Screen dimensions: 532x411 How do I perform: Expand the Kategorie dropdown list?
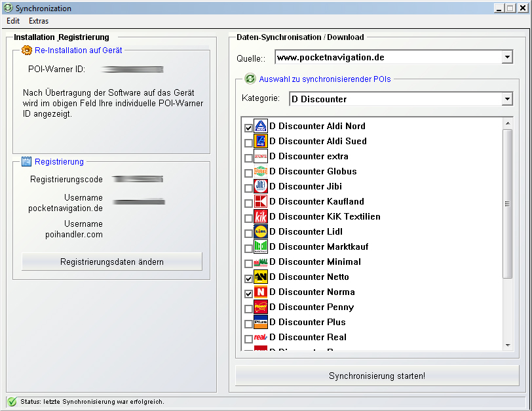[506, 100]
